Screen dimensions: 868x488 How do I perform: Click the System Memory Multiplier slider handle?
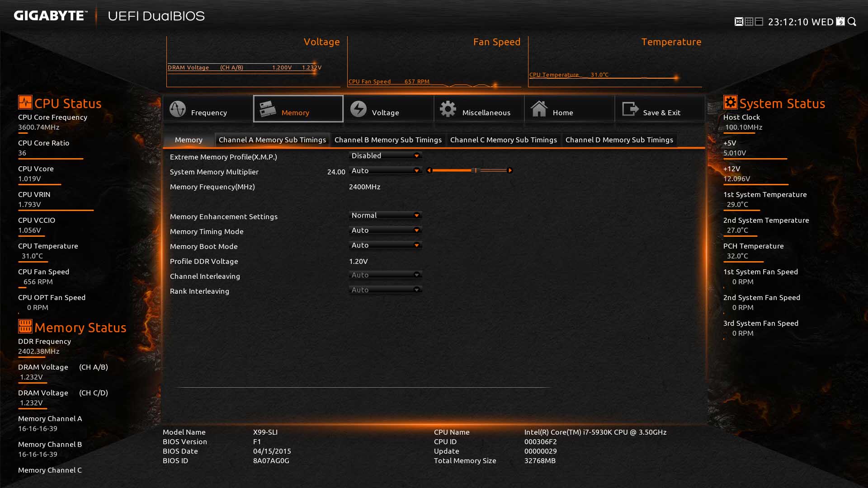475,170
